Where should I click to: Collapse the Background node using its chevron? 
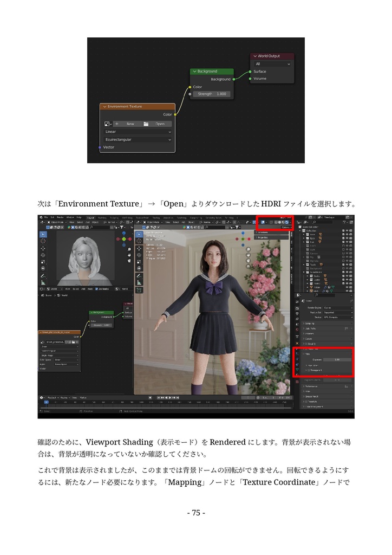tap(194, 71)
